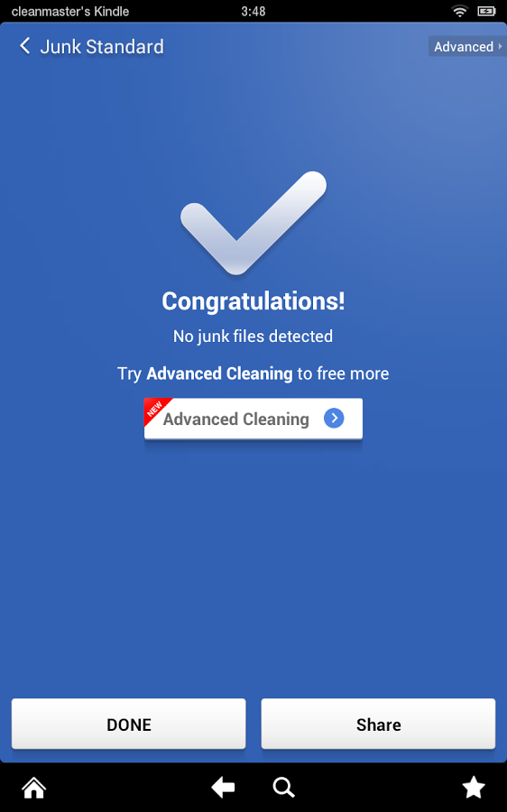Select the DONE button
This screenshot has width=507, height=812.
pos(128,724)
